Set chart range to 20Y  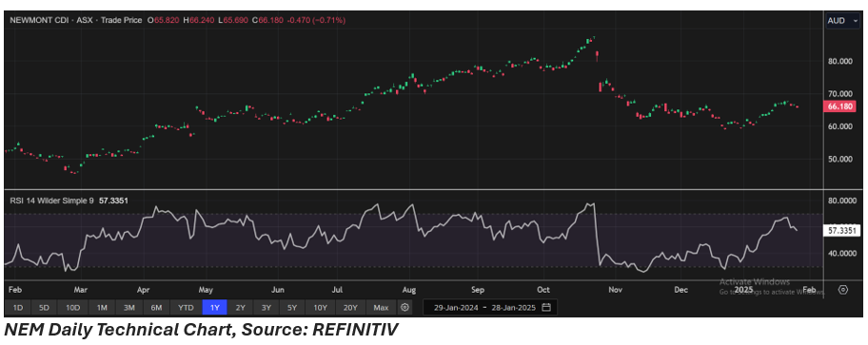[x=350, y=307]
